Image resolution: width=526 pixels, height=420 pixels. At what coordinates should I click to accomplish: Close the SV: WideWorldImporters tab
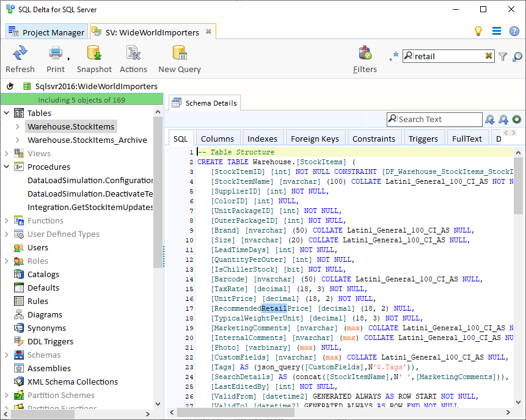tap(208, 32)
